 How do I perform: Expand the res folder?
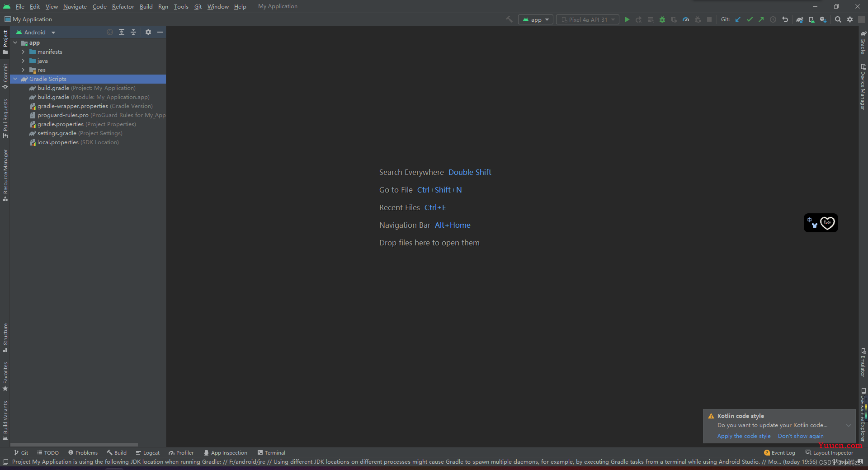click(x=23, y=70)
